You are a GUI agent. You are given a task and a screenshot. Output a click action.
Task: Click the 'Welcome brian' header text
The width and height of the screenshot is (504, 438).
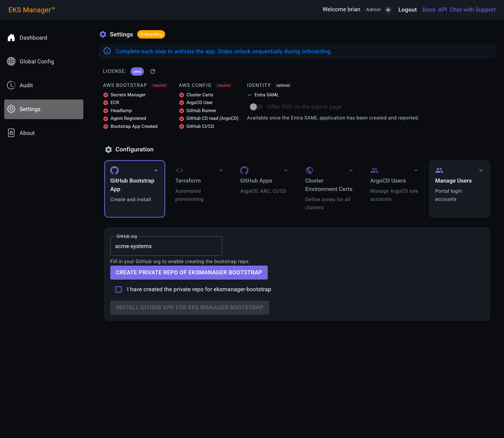341,9
